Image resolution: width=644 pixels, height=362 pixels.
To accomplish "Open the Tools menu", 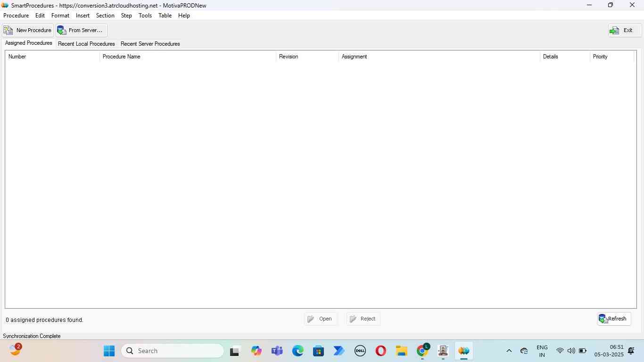I will pos(145,16).
